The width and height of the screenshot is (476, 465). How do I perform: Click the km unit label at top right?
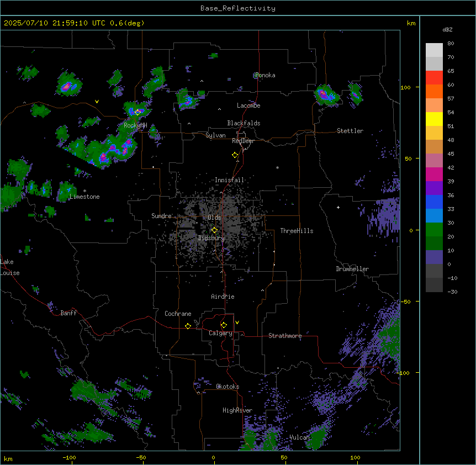tap(411, 23)
